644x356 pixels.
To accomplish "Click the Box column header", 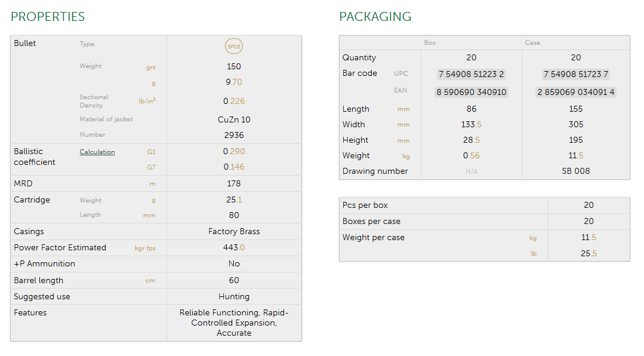I will coord(430,43).
